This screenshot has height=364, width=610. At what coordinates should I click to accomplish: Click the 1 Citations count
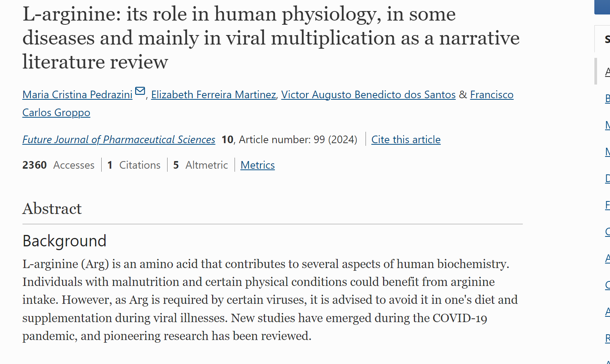pos(134,165)
